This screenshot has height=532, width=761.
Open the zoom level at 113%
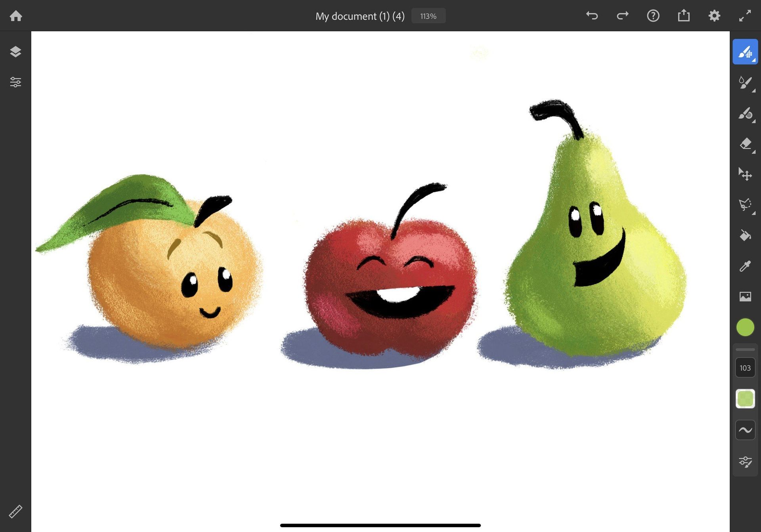[428, 16]
